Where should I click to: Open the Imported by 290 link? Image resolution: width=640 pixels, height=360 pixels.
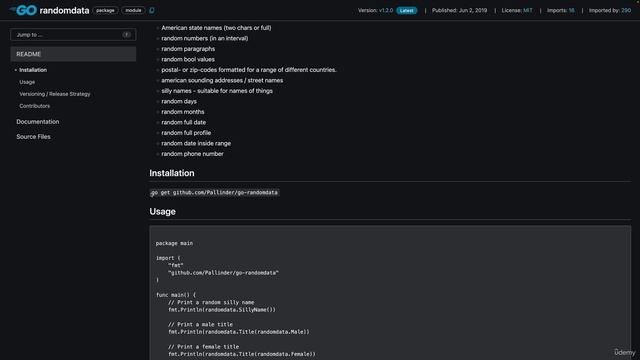point(626,10)
